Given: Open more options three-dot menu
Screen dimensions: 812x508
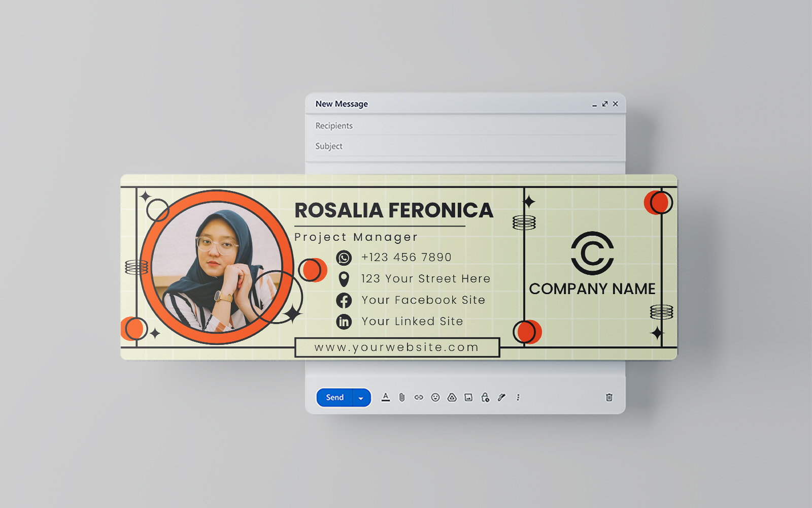Looking at the screenshot, I should pos(518,397).
